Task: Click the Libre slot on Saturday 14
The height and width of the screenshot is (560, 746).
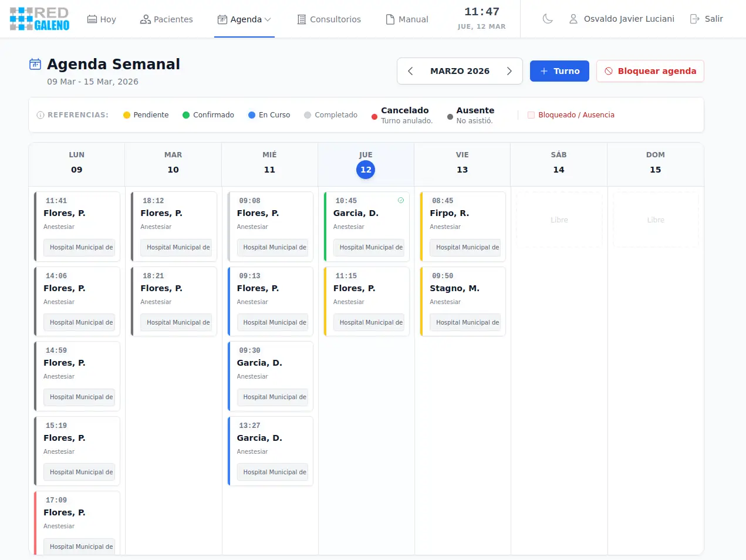Action: [x=558, y=220]
